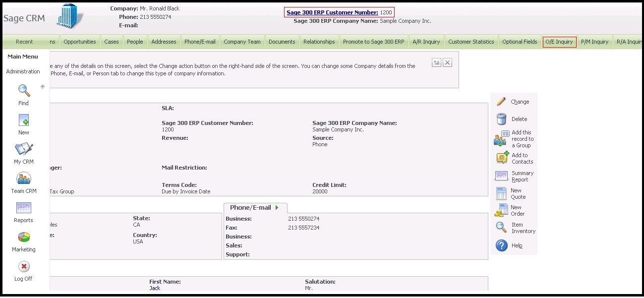This screenshot has height=298, width=644.
Task: Open the Reports icon
Action: click(24, 208)
